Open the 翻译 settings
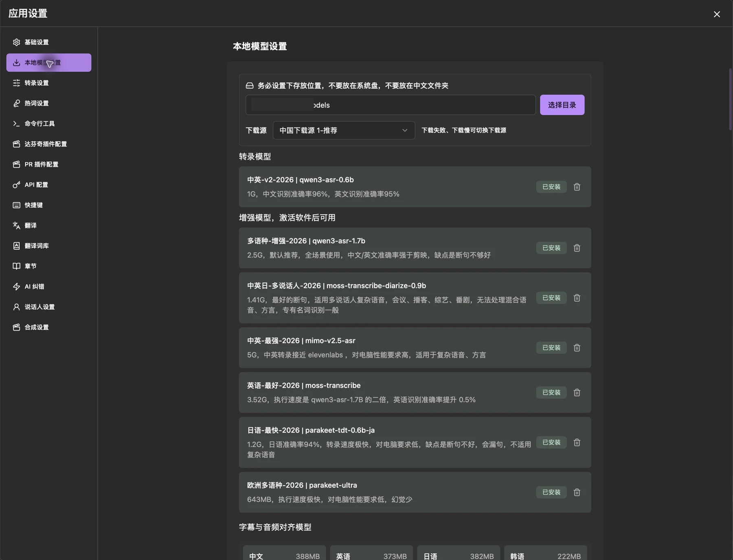 (49, 226)
